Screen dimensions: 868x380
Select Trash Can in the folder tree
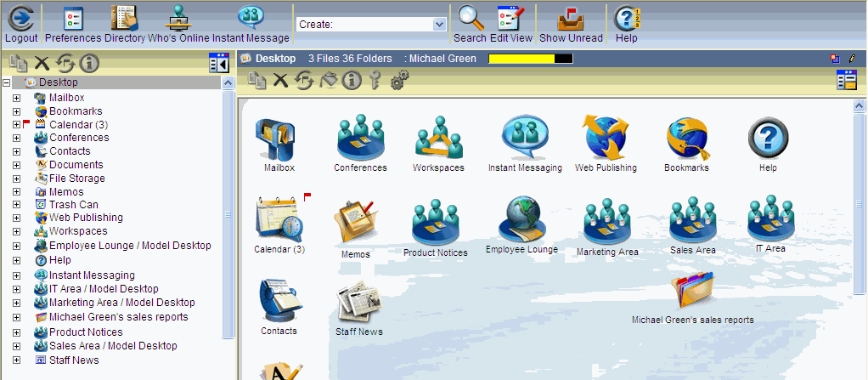pos(73,204)
